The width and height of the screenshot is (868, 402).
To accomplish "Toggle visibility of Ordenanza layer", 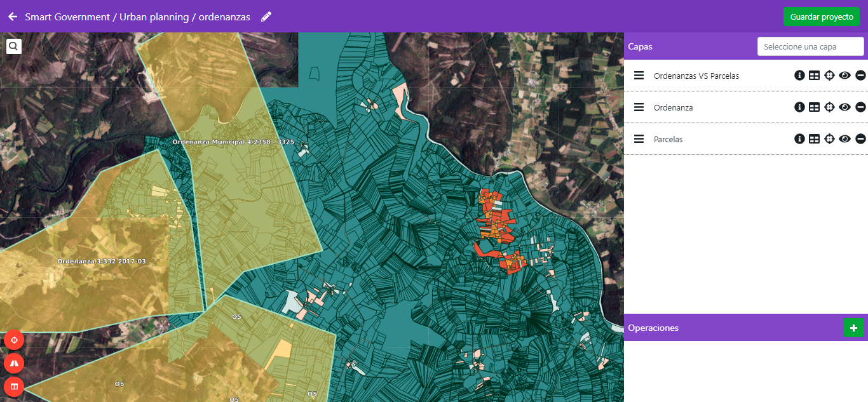I will [x=844, y=107].
